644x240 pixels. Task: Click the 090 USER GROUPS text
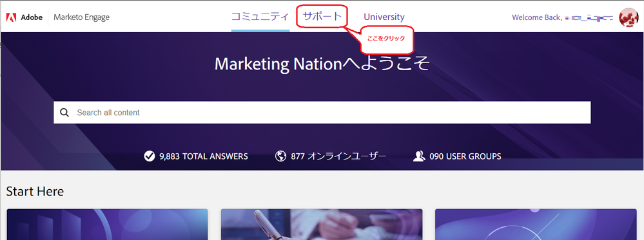tap(465, 156)
